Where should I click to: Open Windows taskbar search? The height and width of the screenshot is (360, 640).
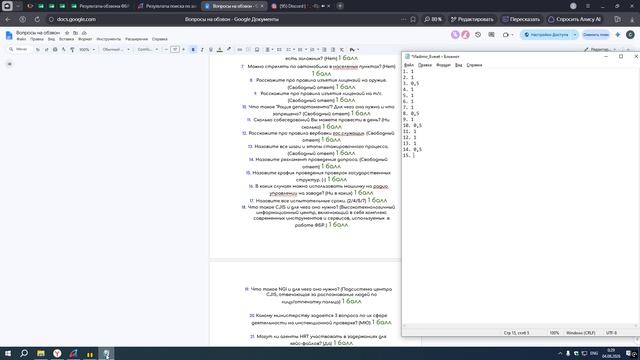[24, 353]
